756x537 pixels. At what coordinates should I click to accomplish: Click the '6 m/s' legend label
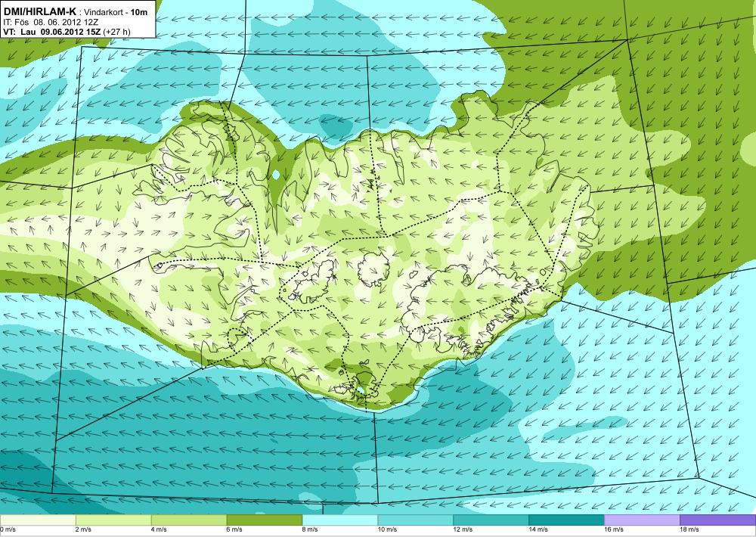235,529
